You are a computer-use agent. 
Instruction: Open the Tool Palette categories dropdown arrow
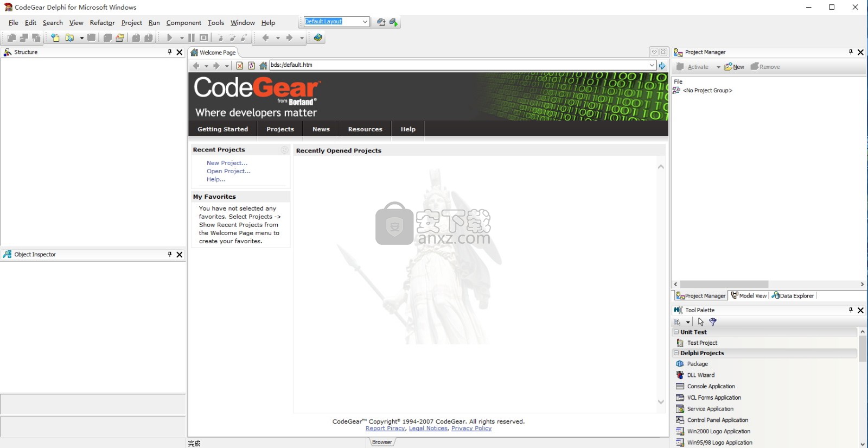tap(688, 322)
